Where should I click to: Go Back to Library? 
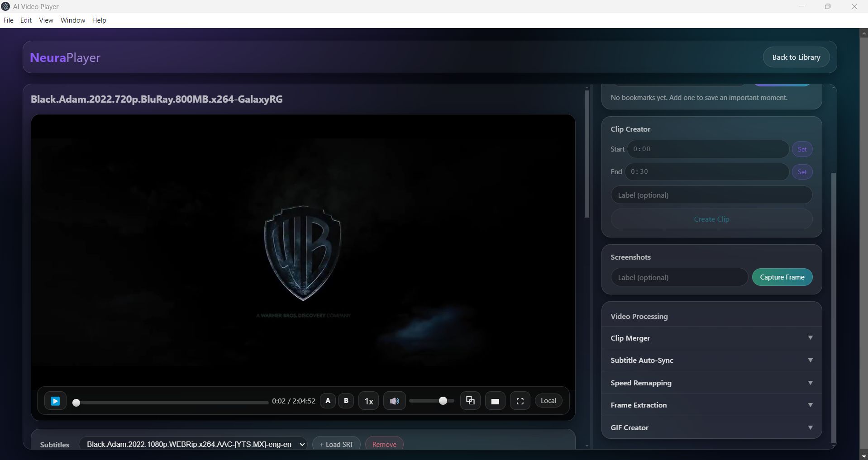click(796, 57)
